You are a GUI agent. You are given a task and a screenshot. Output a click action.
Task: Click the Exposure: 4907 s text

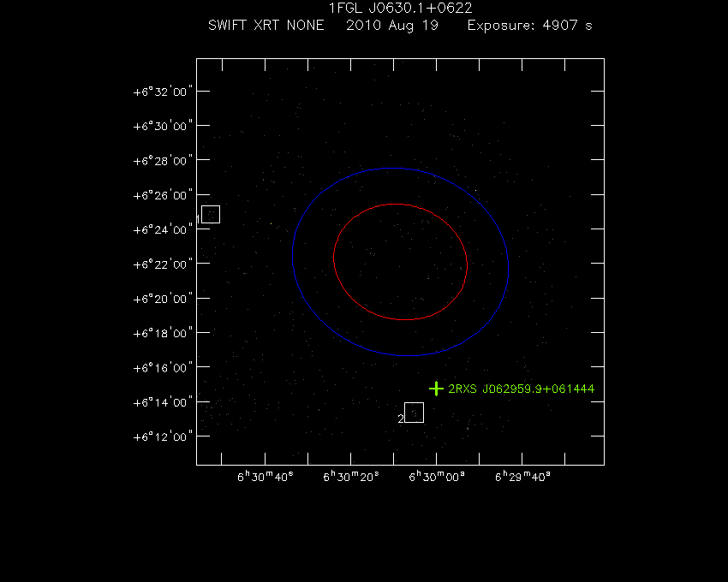(x=530, y=26)
